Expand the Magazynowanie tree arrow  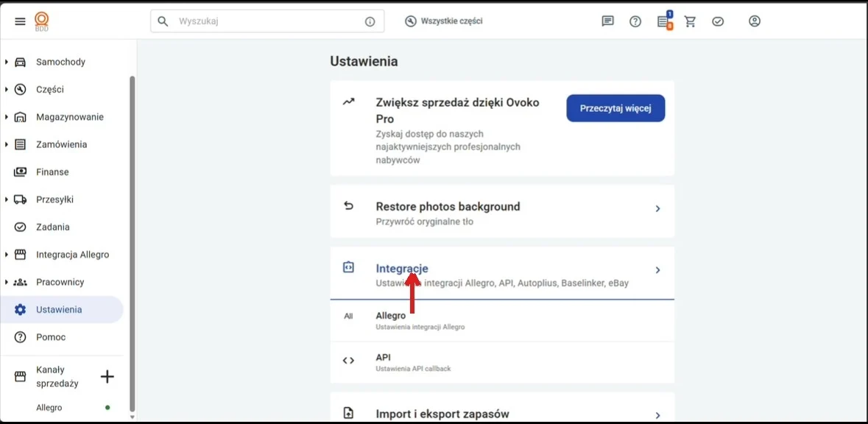[6, 117]
